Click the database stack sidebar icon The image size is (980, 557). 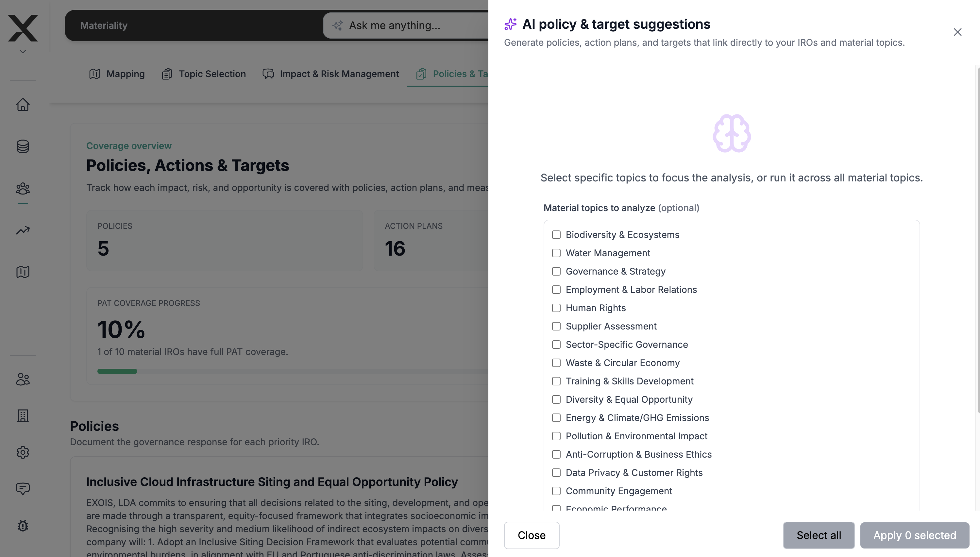click(x=23, y=146)
